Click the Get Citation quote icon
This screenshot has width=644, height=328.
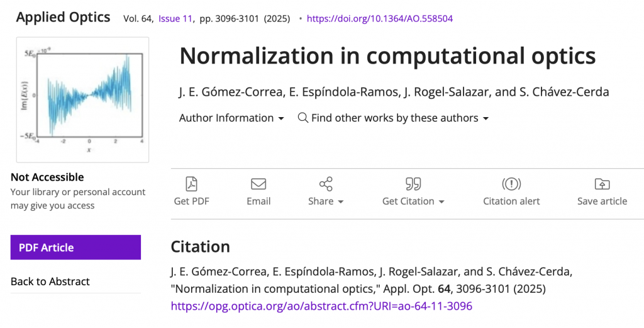(x=413, y=184)
